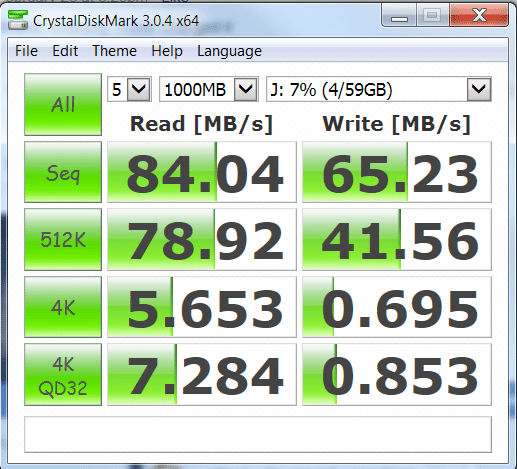The image size is (517, 469).
Task: Click the Seq write result 65.23
Action: [x=397, y=172]
